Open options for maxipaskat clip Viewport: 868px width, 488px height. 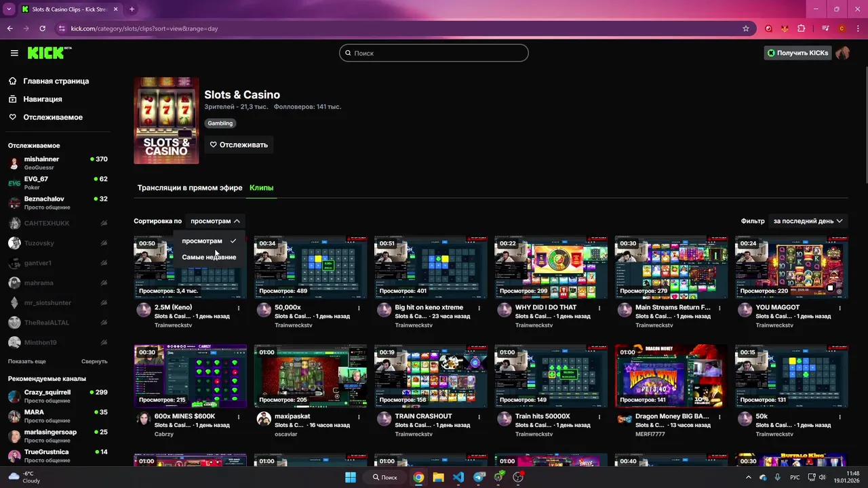(x=359, y=417)
